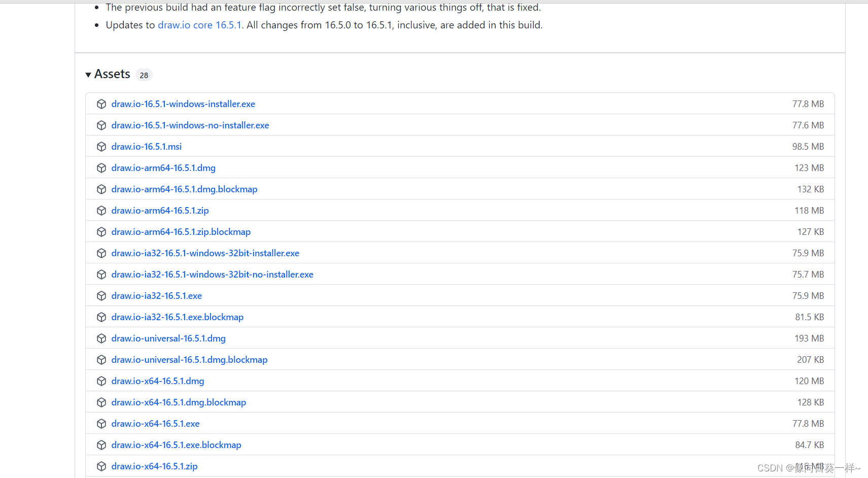Click the 123 MB size value
Screen dimensions: 868x478
point(809,168)
